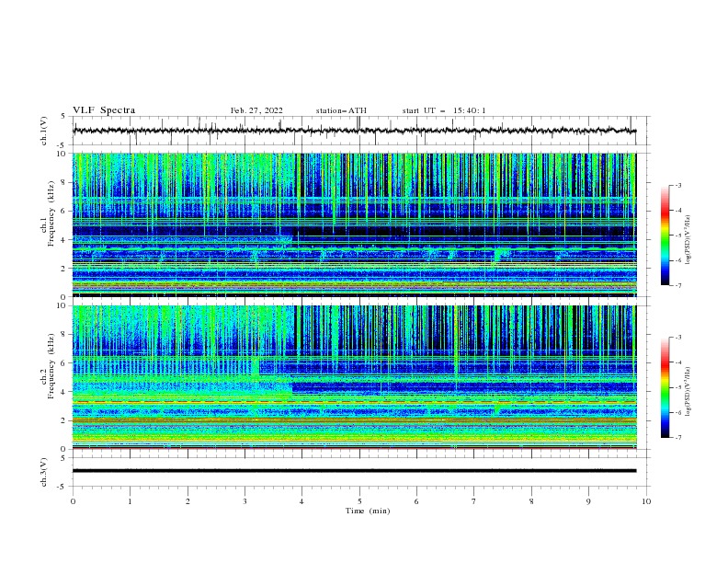Viewport: 728px width, 563px height.
Task: Click the "Time (min)" axis title
Action: [x=368, y=511]
